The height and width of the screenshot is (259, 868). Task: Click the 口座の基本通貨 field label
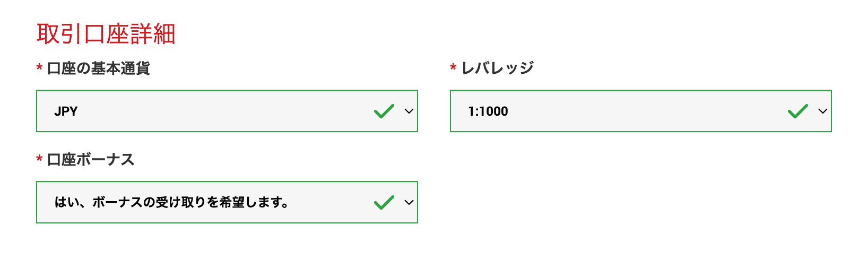tap(98, 68)
